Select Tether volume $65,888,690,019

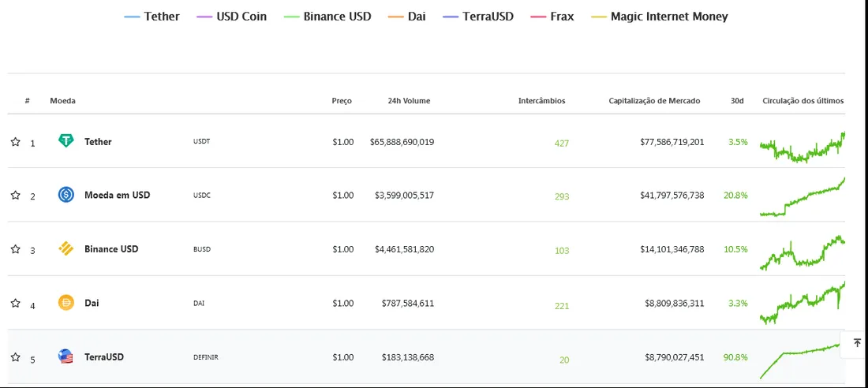pos(402,142)
